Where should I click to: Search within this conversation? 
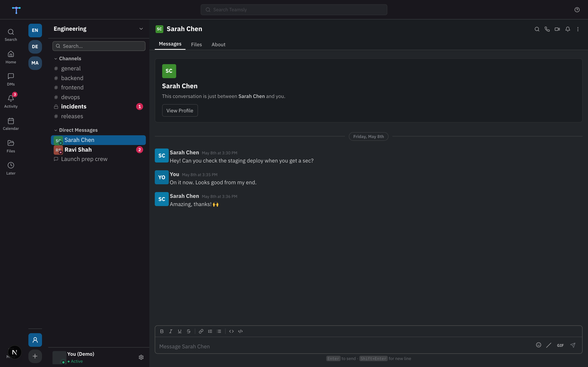coord(537,29)
